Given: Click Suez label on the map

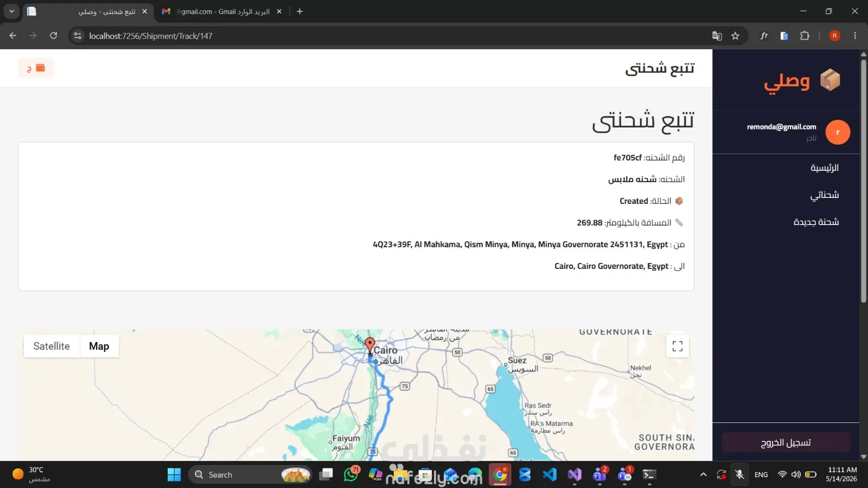Looking at the screenshot, I should coord(517,360).
